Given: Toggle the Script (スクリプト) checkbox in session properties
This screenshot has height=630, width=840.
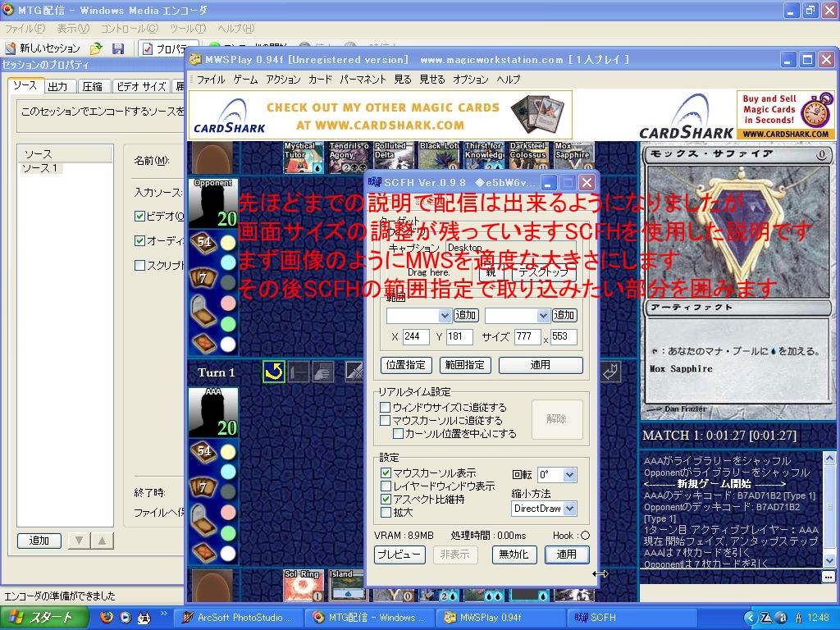Looking at the screenshot, I should 139,265.
